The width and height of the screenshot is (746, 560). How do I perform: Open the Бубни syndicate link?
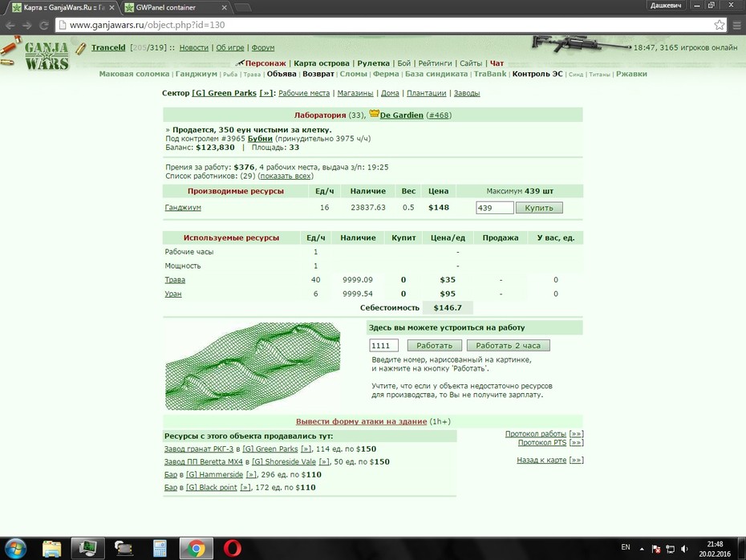[260, 139]
